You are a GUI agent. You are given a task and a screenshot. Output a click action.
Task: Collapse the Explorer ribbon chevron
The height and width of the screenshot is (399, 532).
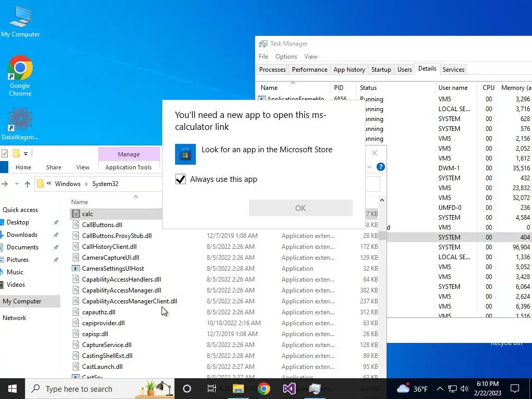(369, 167)
